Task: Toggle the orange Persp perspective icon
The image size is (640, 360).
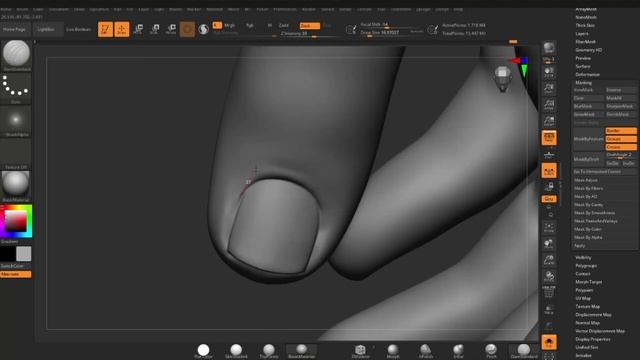Action: pos(549,138)
